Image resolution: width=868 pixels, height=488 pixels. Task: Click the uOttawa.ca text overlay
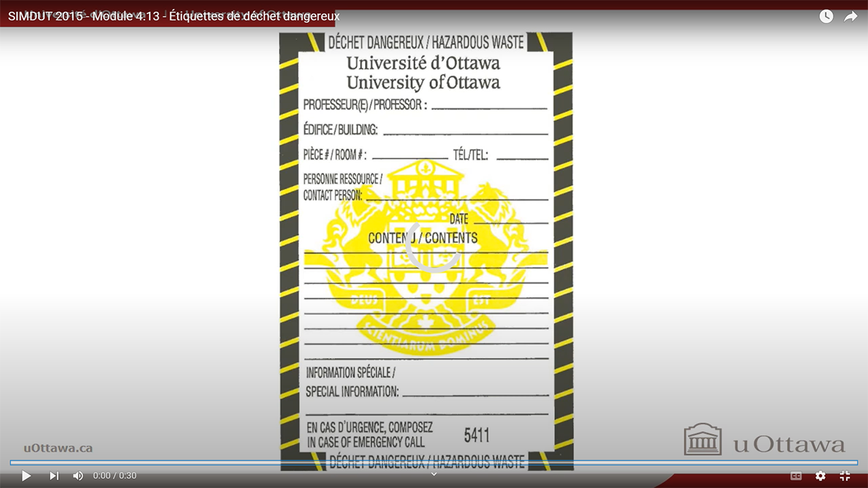pyautogui.click(x=58, y=448)
